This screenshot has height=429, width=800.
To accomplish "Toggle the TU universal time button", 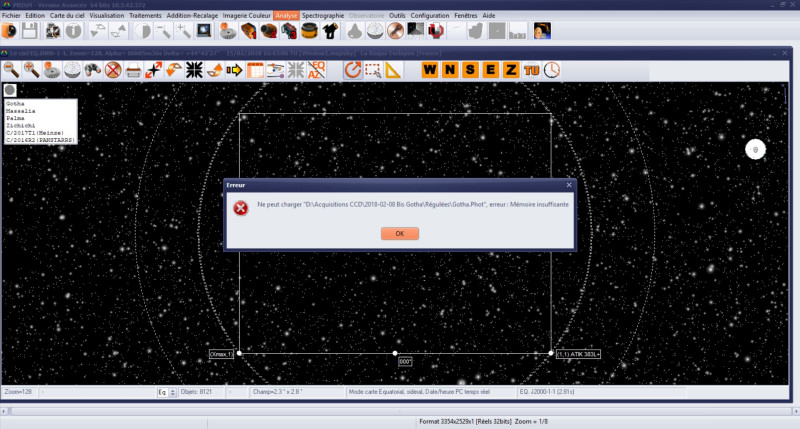I will [x=531, y=70].
